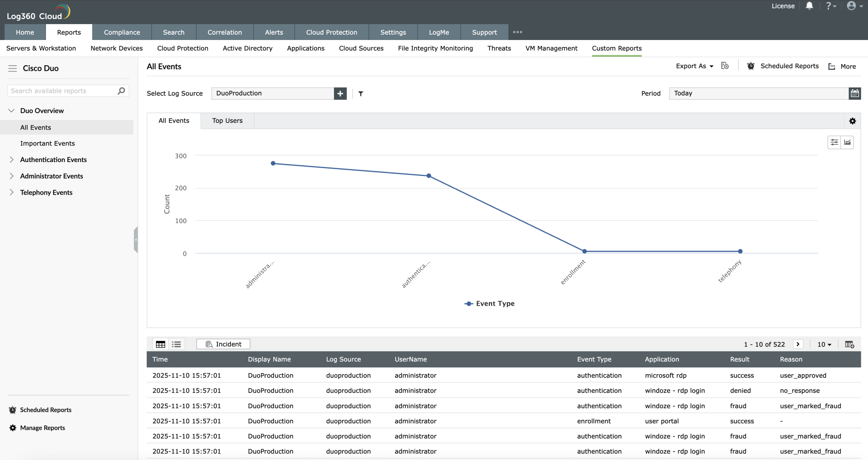This screenshot has width=868, height=460.
Task: Click the notification bell icon
Action: click(x=809, y=6)
